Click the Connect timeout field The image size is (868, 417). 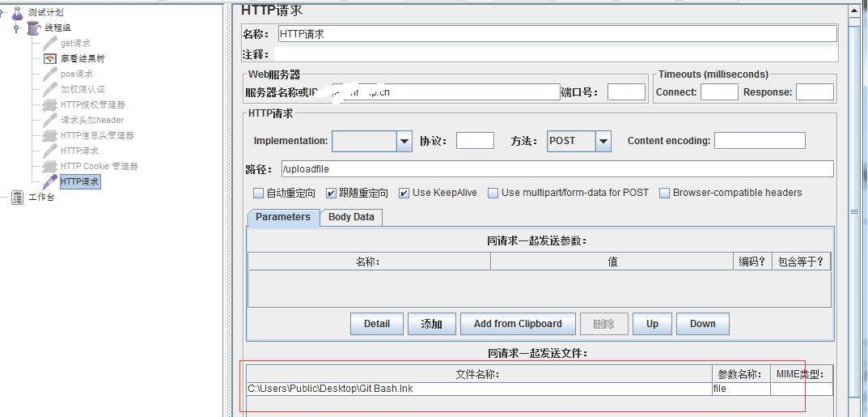719,92
